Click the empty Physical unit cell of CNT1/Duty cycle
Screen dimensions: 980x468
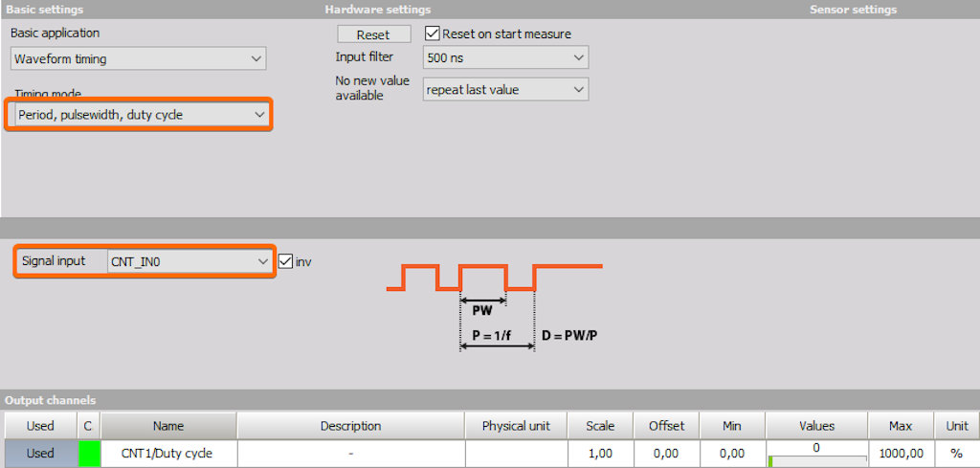pyautogui.click(x=516, y=454)
